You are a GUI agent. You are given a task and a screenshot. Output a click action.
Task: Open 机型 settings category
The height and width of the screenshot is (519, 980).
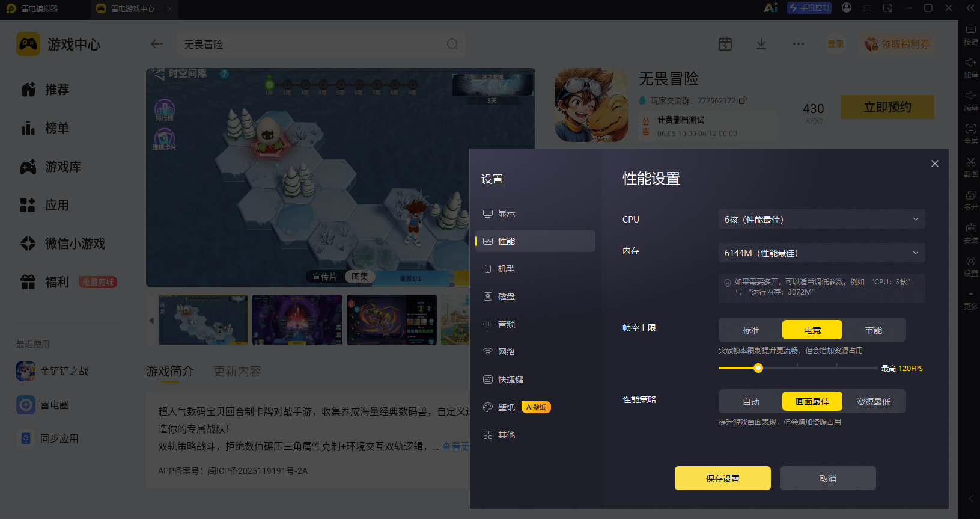pyautogui.click(x=535, y=269)
